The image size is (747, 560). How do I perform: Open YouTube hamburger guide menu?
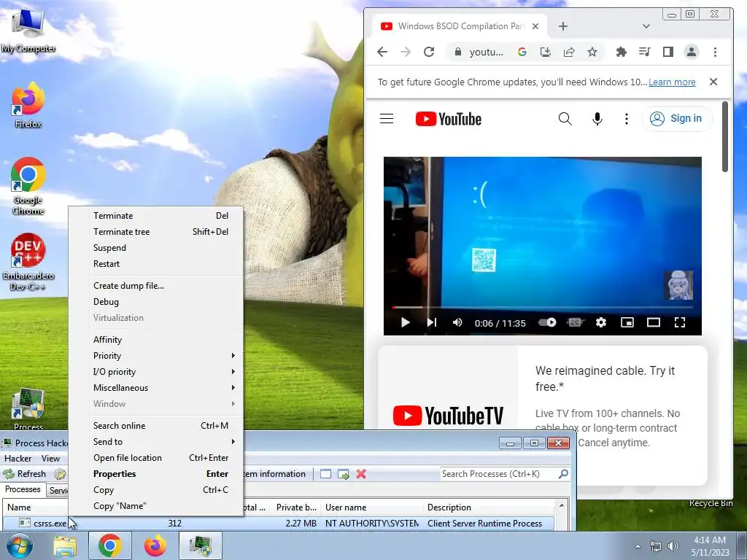click(387, 119)
